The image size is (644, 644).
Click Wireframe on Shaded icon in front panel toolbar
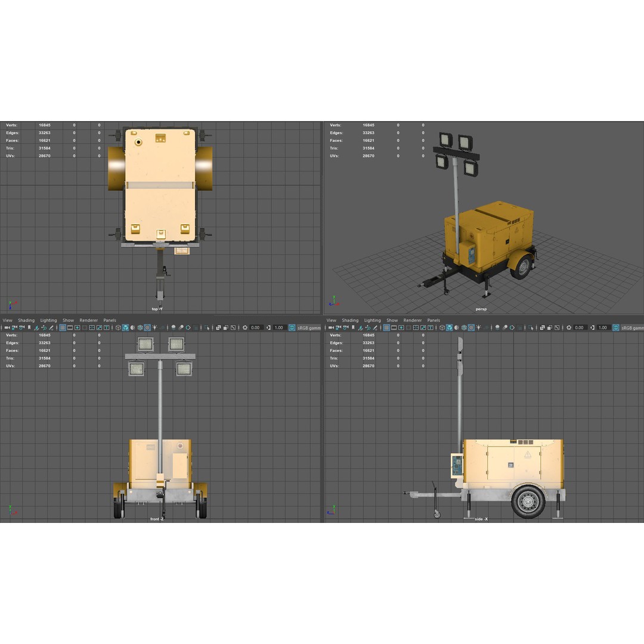[140, 327]
